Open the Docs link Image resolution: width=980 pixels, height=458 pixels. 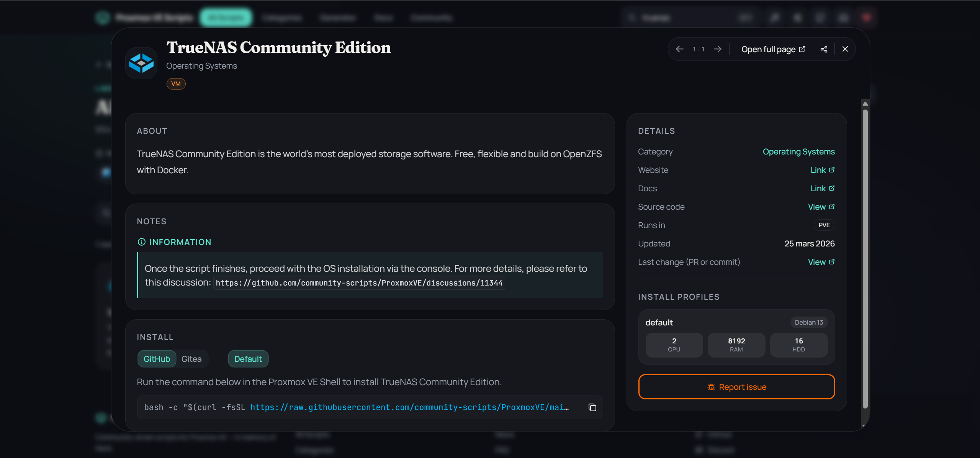pyautogui.click(x=823, y=188)
